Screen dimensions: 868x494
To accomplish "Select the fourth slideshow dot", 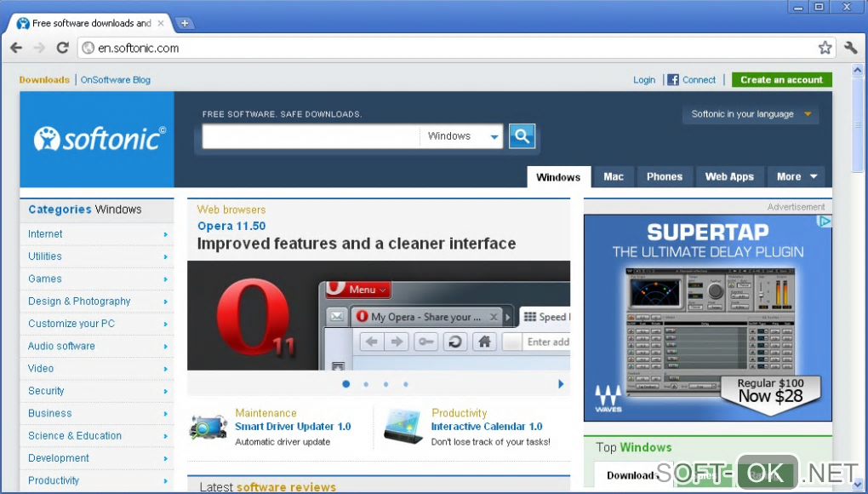I will point(406,384).
